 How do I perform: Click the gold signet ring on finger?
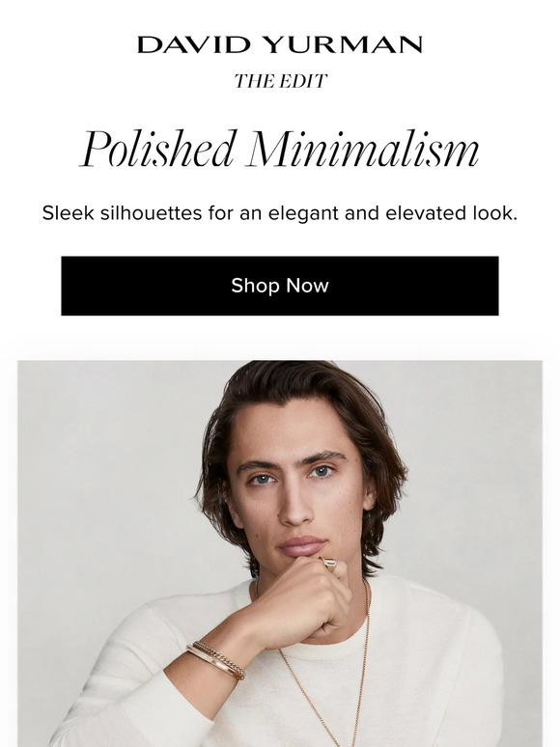[x=329, y=564]
